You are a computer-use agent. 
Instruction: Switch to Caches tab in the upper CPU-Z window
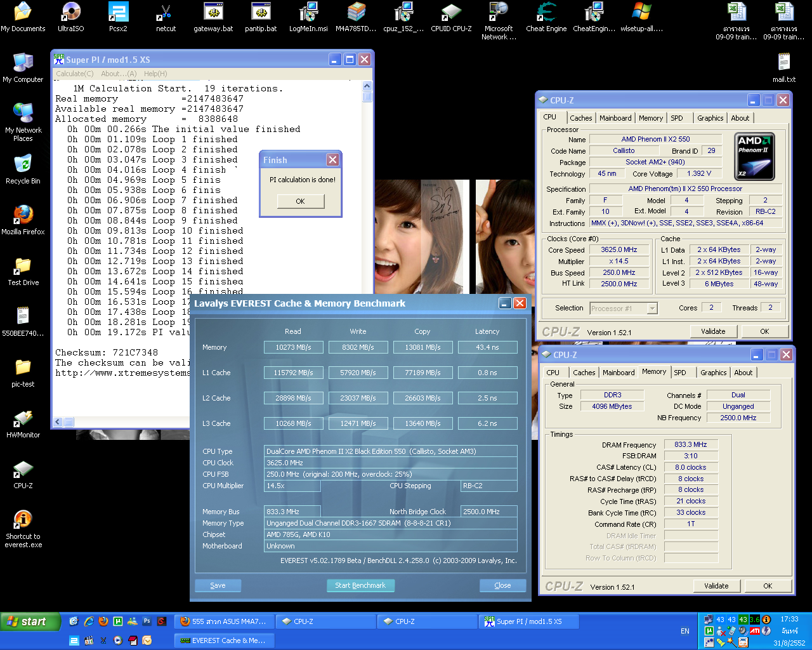580,118
